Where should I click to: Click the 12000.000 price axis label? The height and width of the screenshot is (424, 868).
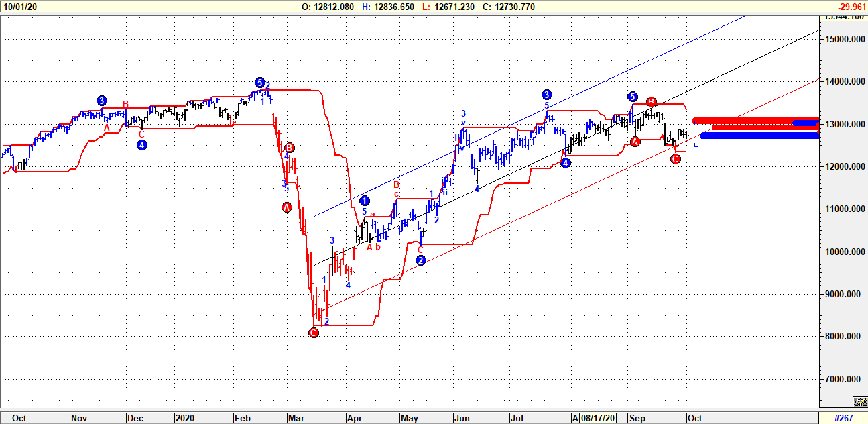coord(846,166)
